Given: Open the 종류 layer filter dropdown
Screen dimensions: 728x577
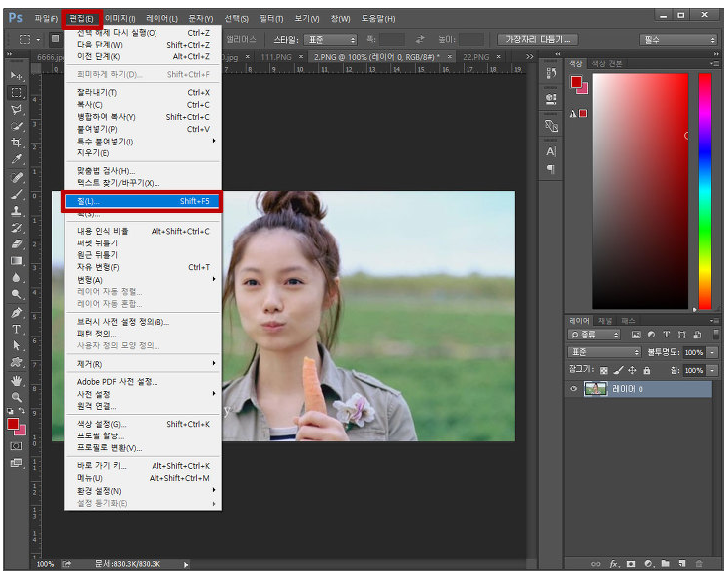Looking at the screenshot, I should pos(594,335).
